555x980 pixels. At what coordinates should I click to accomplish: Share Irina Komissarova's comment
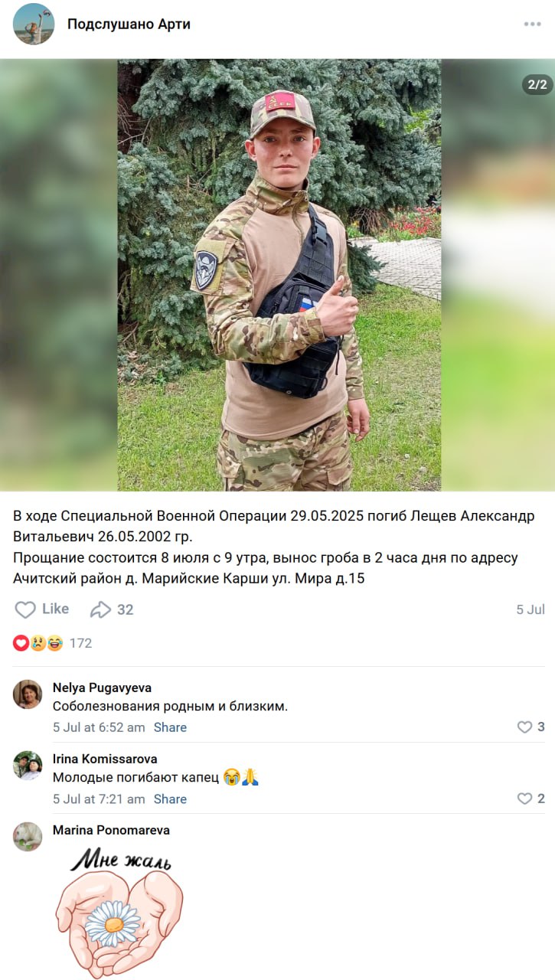pyautogui.click(x=170, y=799)
